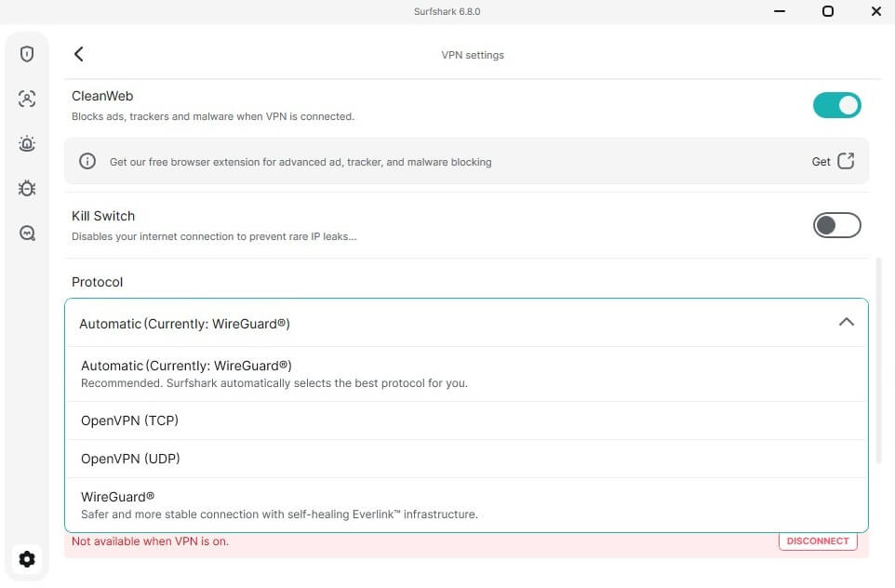The image size is (895, 588).
Task: Select Automatic (Currently: WireGuard) option in list
Action: pyautogui.click(x=466, y=374)
